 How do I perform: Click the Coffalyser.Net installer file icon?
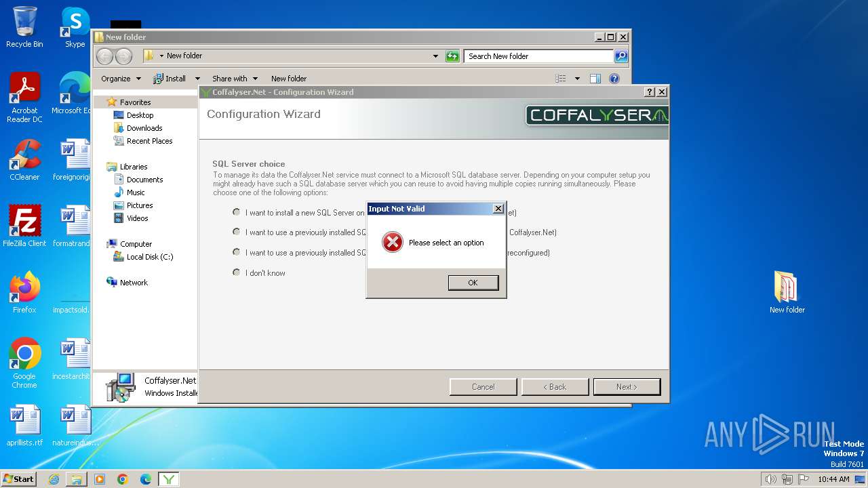tap(120, 387)
